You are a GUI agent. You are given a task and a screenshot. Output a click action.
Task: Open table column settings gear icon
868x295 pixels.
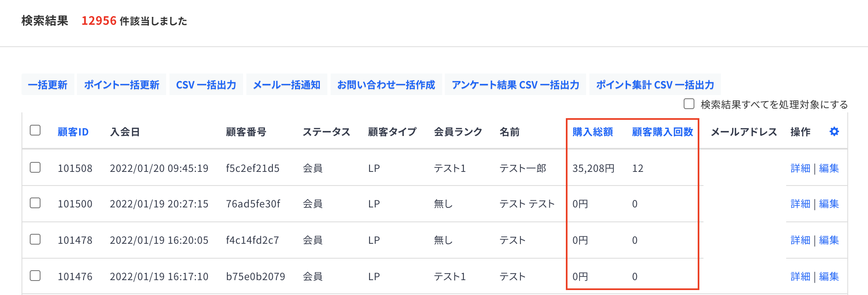click(834, 132)
